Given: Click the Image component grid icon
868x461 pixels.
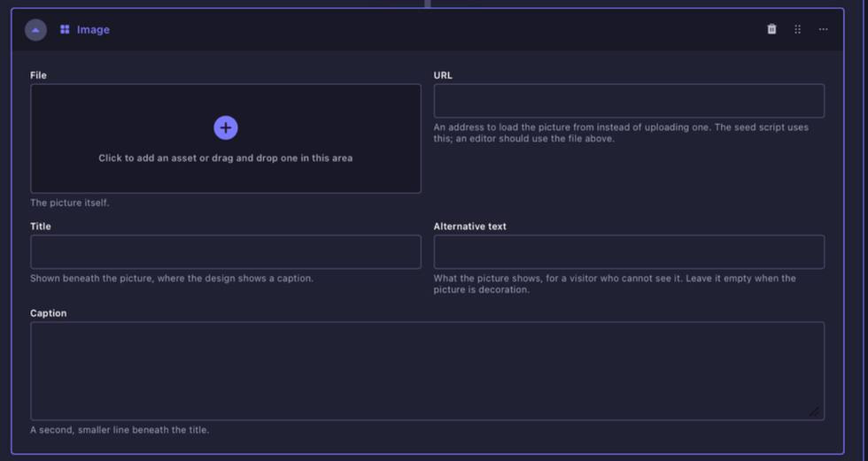Looking at the screenshot, I should tap(65, 29).
